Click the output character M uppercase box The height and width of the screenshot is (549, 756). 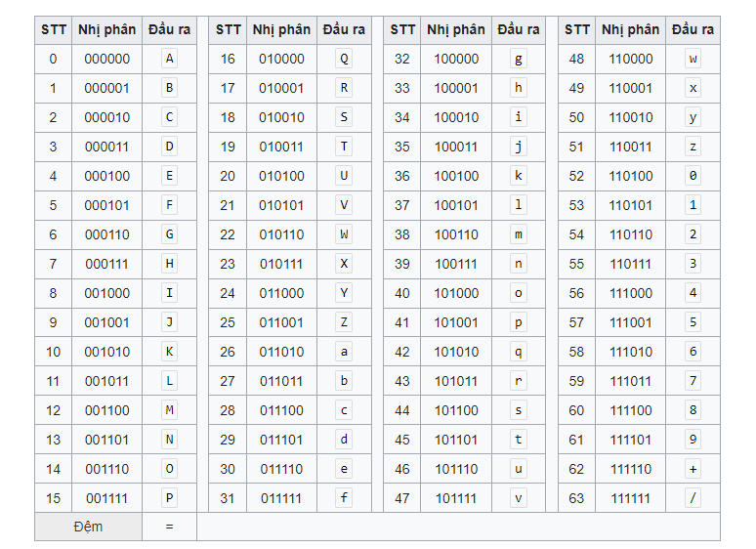tap(170, 410)
